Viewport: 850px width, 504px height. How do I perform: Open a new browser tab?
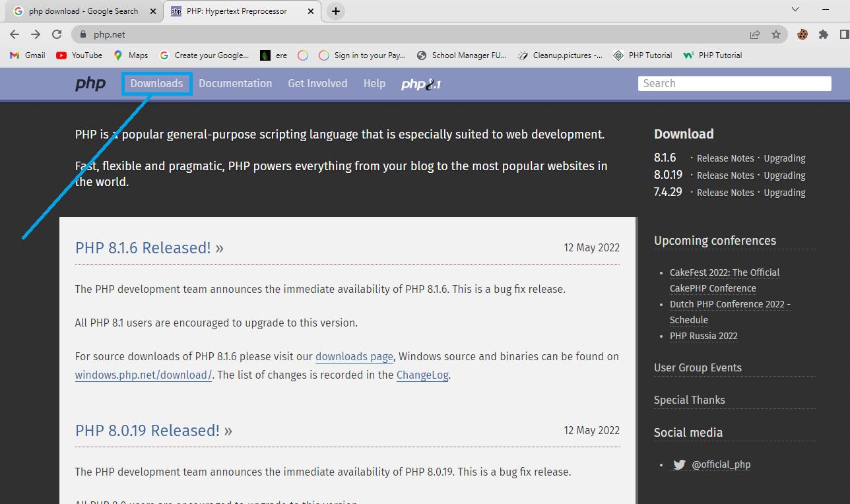pos(336,11)
